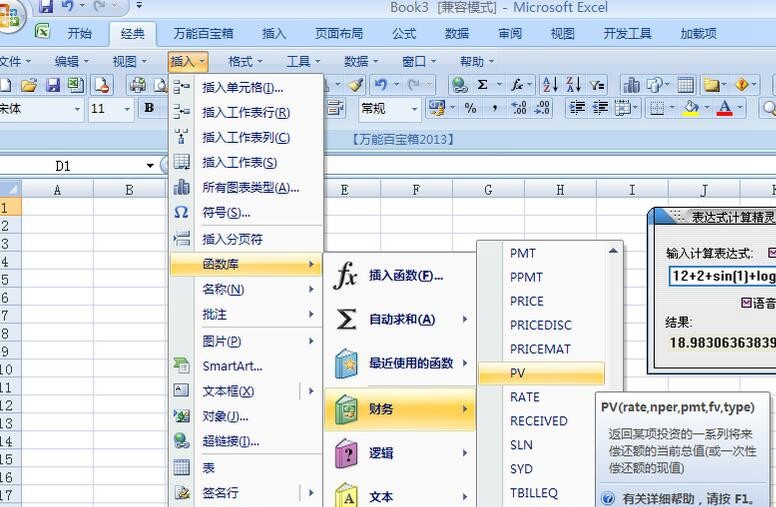776x507 pixels.
Task: Expand the 名称(N) submenu
Action: click(246, 289)
